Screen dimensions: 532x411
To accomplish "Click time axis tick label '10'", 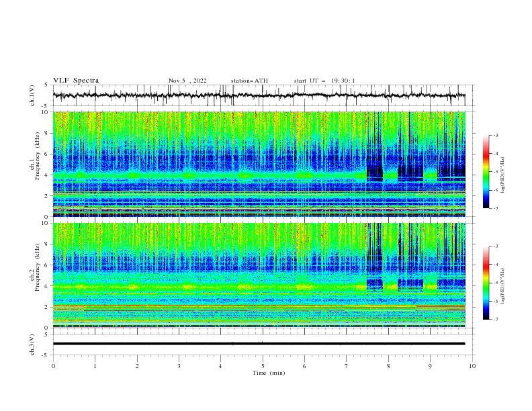I will point(472,366).
